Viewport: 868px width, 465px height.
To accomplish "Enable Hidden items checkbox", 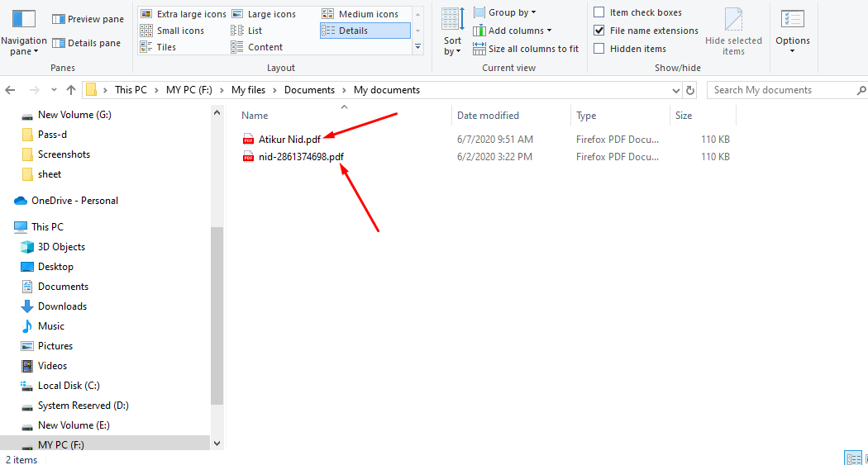I will click(x=599, y=49).
